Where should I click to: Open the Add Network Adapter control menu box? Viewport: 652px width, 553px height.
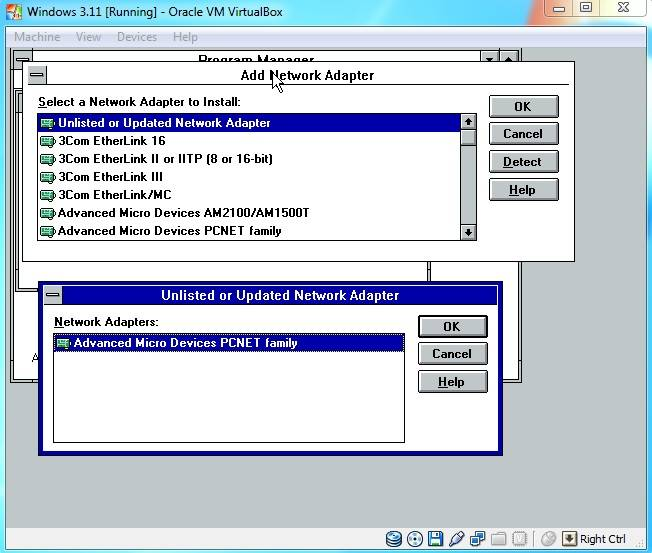pyautogui.click(x=37, y=75)
